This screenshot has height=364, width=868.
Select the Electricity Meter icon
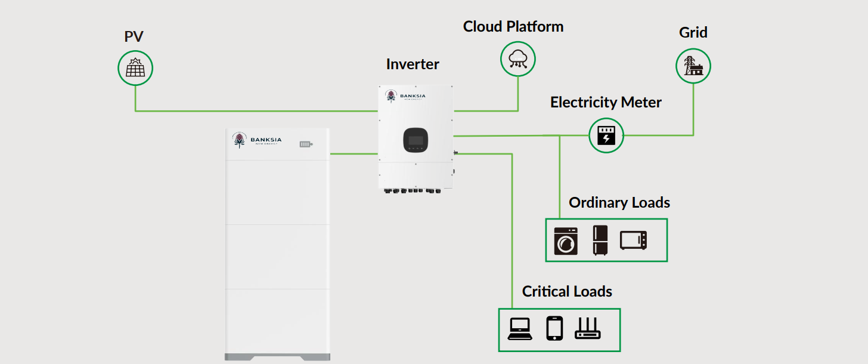pyautogui.click(x=606, y=135)
